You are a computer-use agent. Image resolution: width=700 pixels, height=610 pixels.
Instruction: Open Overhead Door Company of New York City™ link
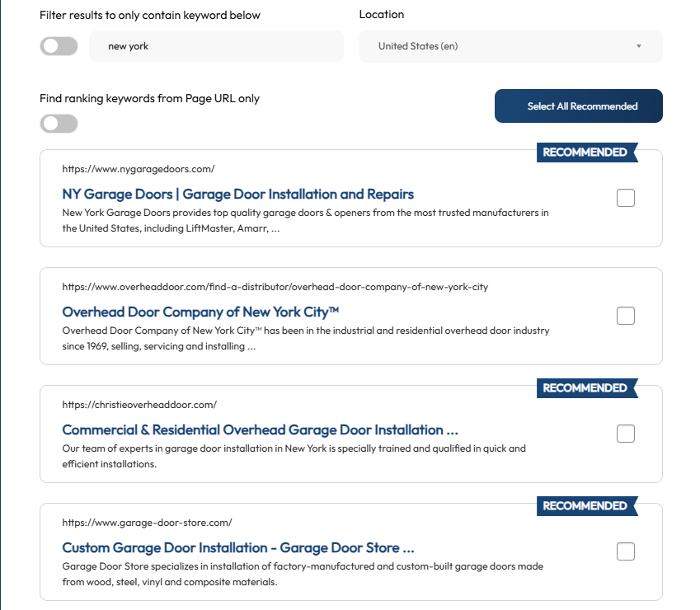(200, 312)
